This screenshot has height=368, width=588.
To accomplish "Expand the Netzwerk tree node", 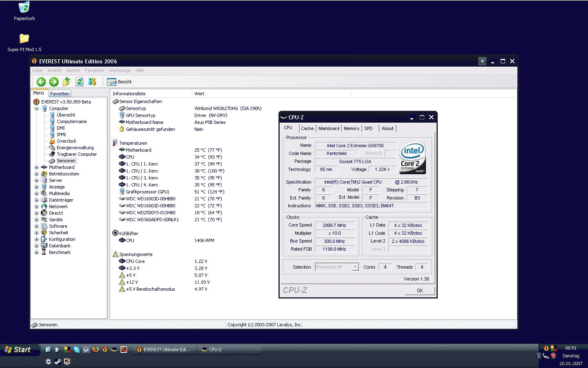I will pyautogui.click(x=36, y=206).
